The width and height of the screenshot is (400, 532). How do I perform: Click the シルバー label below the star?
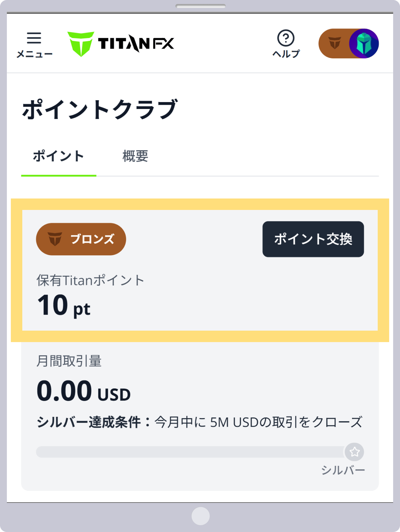[343, 470]
